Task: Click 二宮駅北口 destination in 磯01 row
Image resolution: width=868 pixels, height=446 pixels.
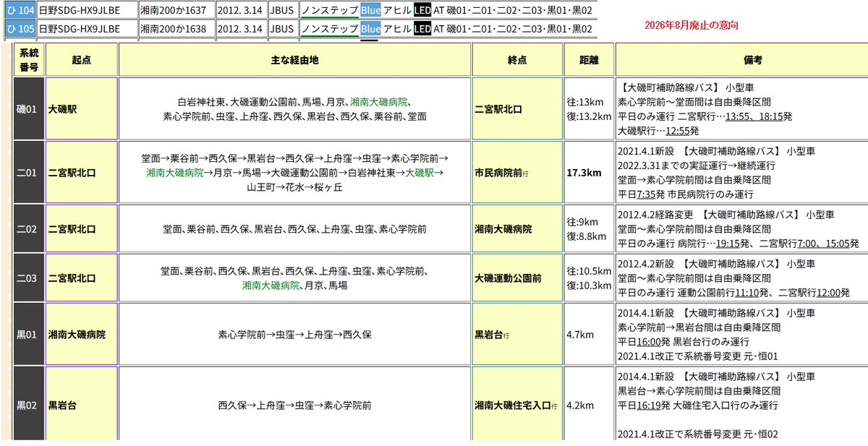Action: (x=498, y=110)
